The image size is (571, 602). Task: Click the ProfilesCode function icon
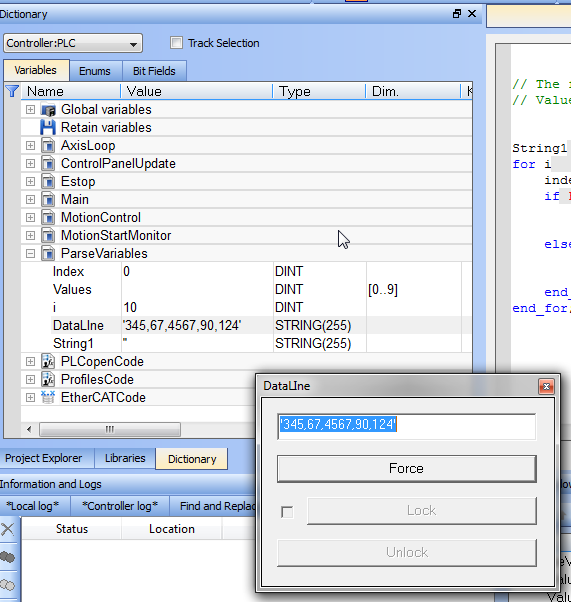pos(48,379)
